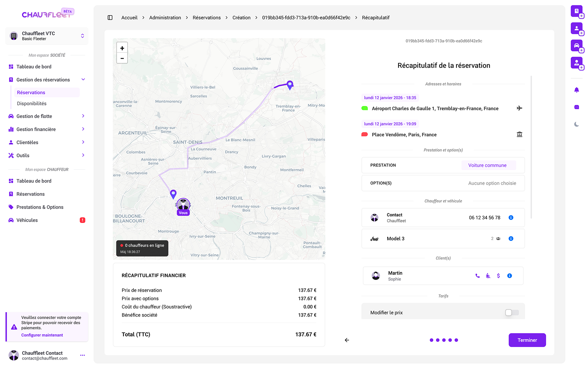Create a vehicle via the car quick-action icon

[577, 45]
